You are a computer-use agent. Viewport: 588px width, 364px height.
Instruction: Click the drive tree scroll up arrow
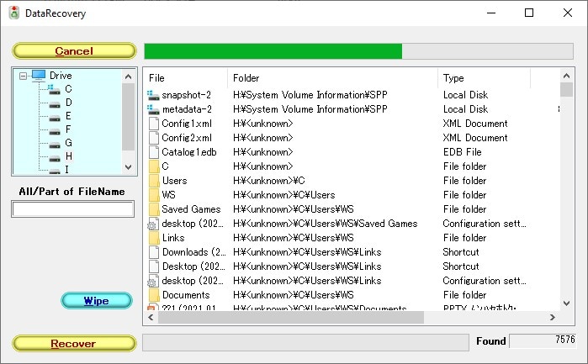click(128, 76)
